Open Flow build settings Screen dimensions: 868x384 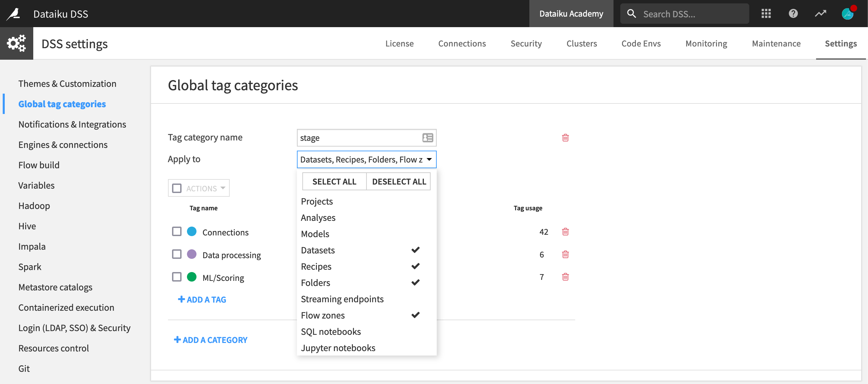click(x=39, y=165)
